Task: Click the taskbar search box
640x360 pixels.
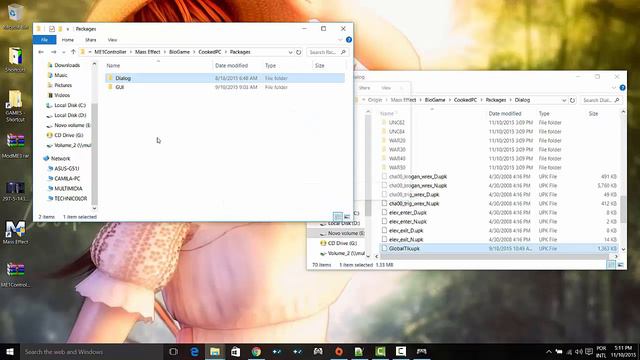Action: 91,351
